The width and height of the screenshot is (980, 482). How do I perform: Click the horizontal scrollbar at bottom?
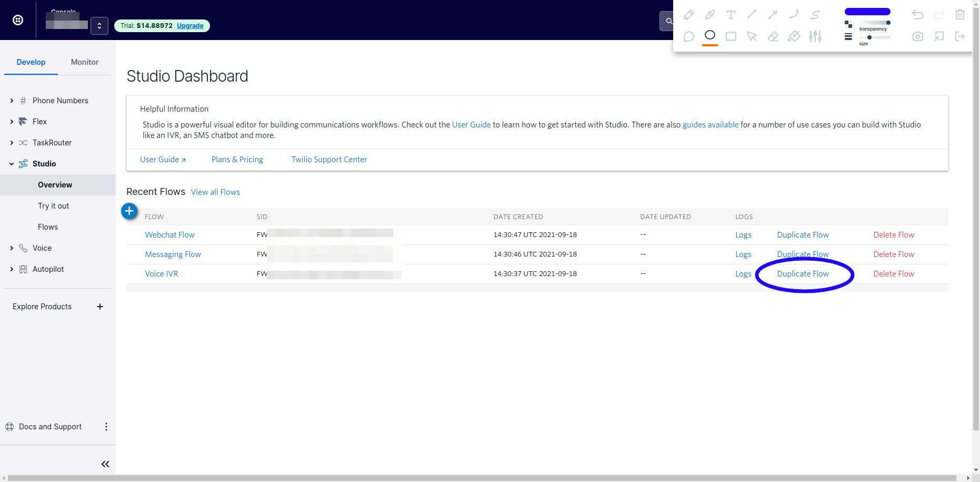[482, 478]
